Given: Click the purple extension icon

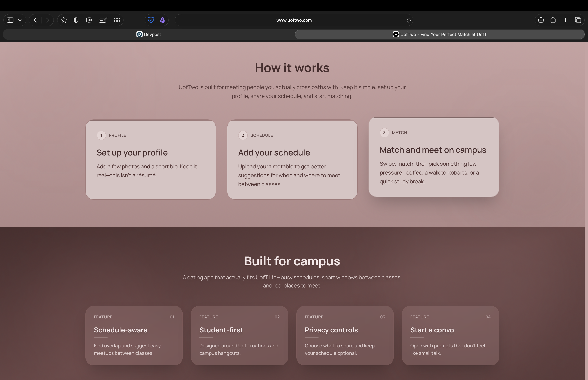Looking at the screenshot, I should click(x=162, y=20).
